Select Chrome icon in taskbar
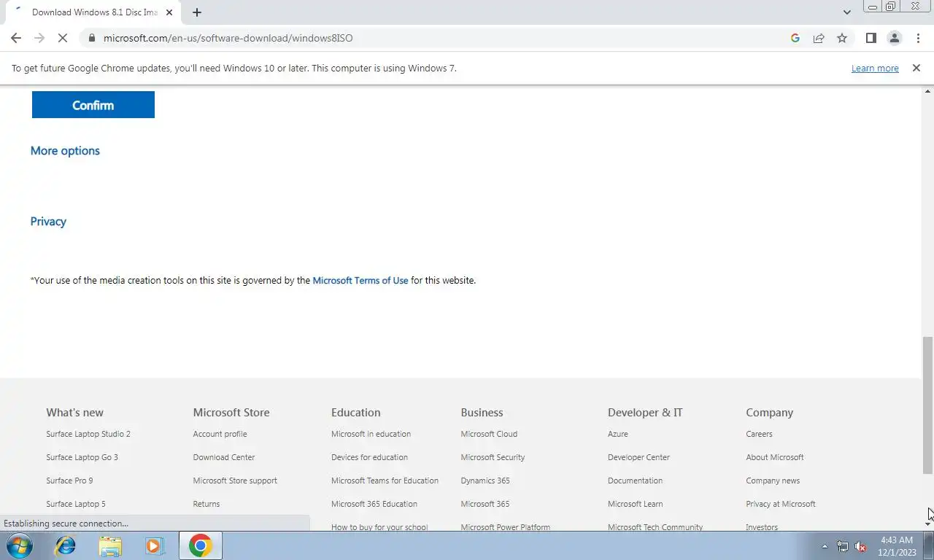Viewport: 934px width, 560px height. [x=200, y=545]
